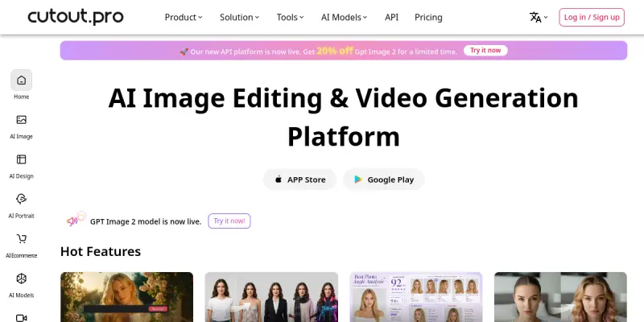Click GPT Image 2 model is now live text
Image resolution: width=644 pixels, height=322 pixels.
146,221
